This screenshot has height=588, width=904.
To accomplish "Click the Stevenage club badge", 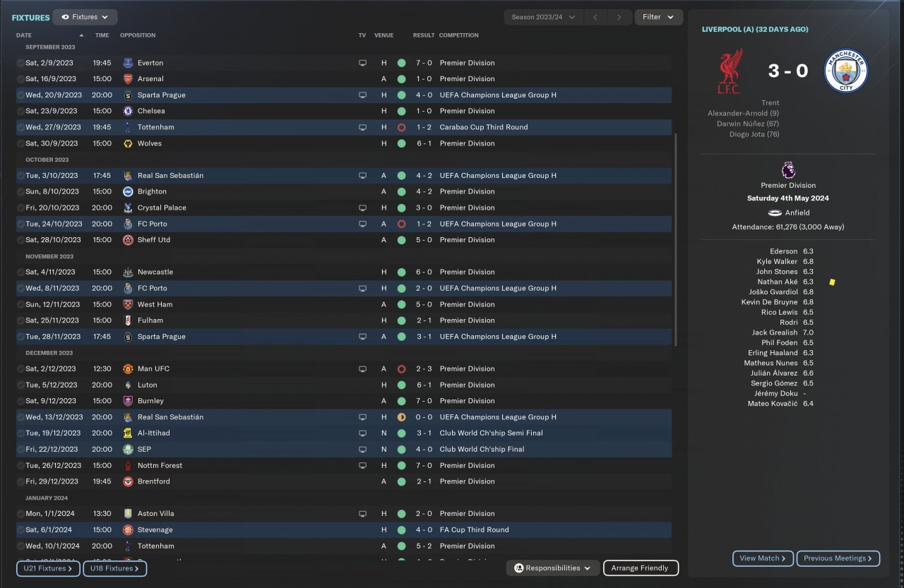I will (128, 529).
